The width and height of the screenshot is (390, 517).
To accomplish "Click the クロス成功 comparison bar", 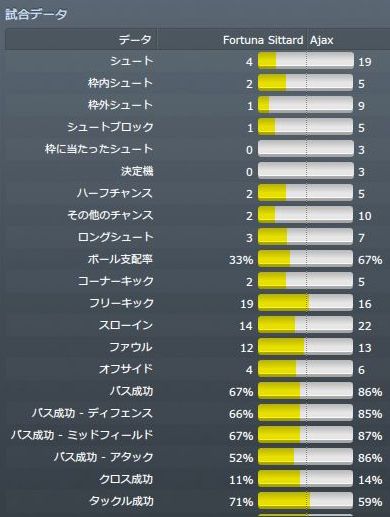I will click(x=305, y=479).
